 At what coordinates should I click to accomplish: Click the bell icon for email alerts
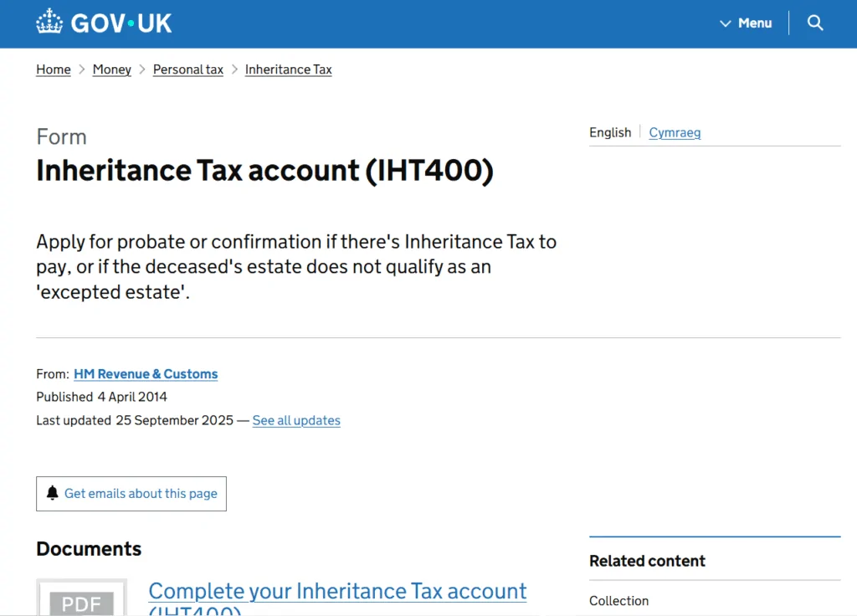(53, 493)
